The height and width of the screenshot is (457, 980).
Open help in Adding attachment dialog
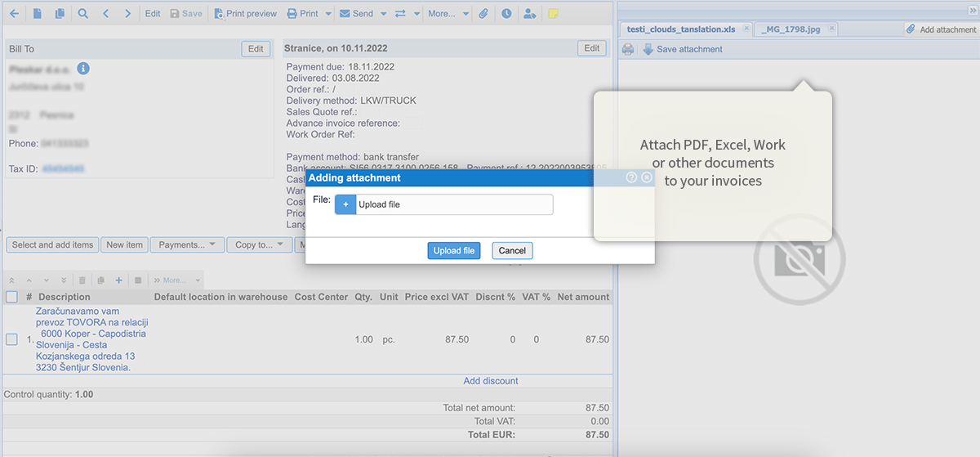[631, 177]
